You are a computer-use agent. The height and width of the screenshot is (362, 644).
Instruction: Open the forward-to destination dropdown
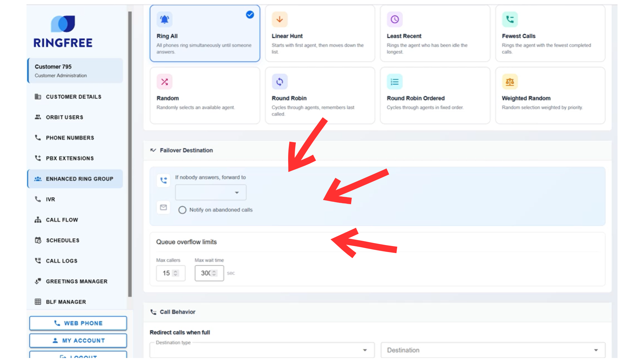[211, 193]
